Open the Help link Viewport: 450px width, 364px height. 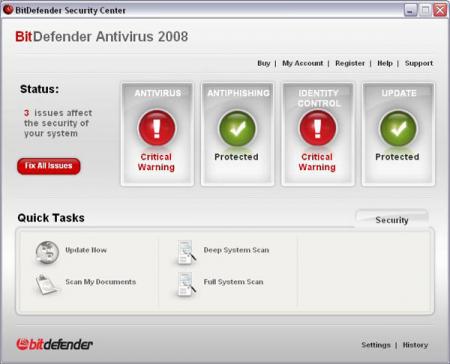coord(385,63)
